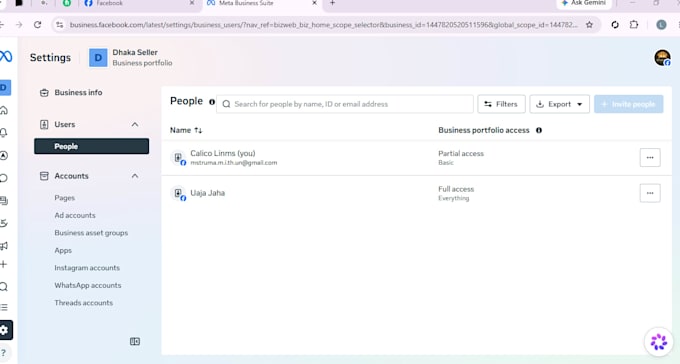
Task: Click the browser address bar URL
Action: point(324,25)
